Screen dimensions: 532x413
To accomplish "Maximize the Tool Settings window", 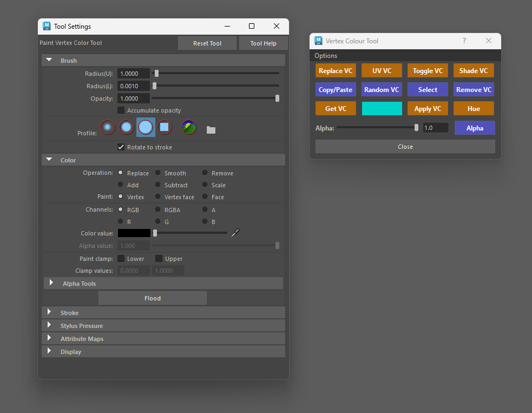I will click(252, 26).
